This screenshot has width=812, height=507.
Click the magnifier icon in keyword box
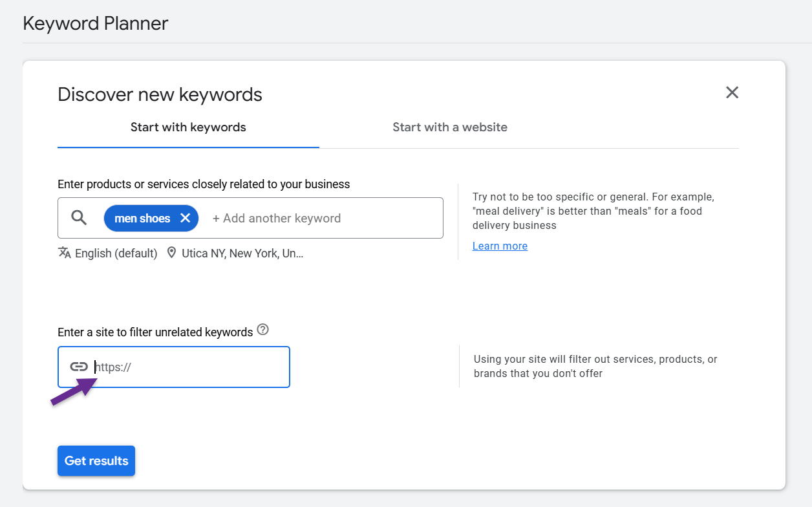(79, 218)
